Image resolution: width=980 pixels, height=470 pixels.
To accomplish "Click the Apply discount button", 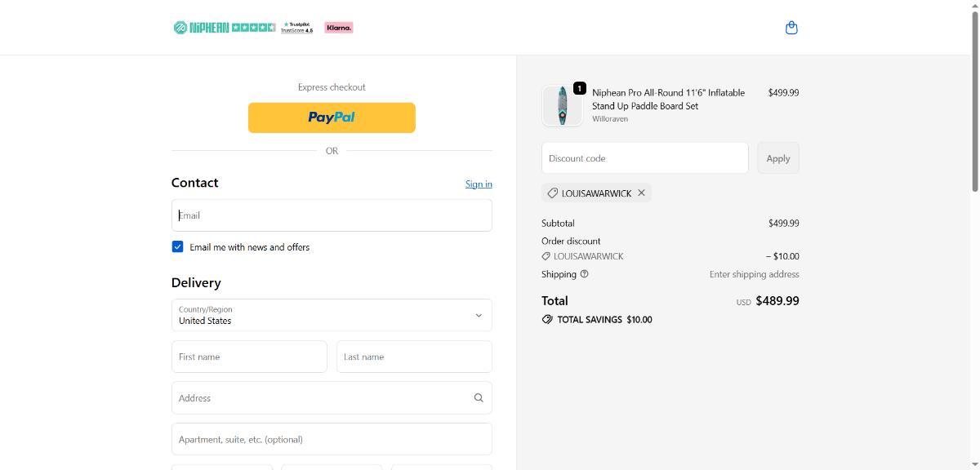I will pyautogui.click(x=777, y=158).
